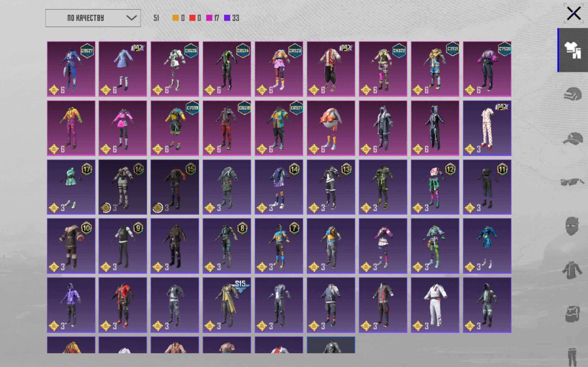This screenshot has height=367, width=588.
Task: Select the season 17 green dress outfit
Action: pyautogui.click(x=71, y=187)
